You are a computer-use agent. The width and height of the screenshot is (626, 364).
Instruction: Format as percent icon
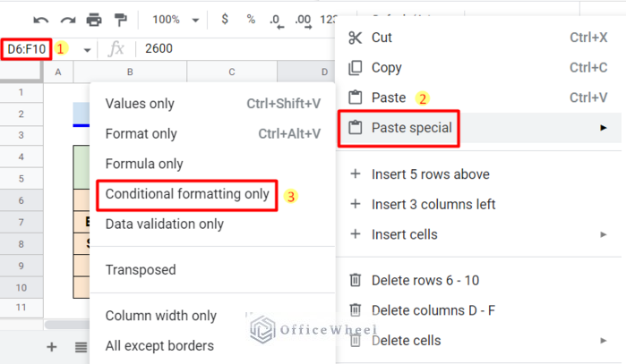click(251, 19)
